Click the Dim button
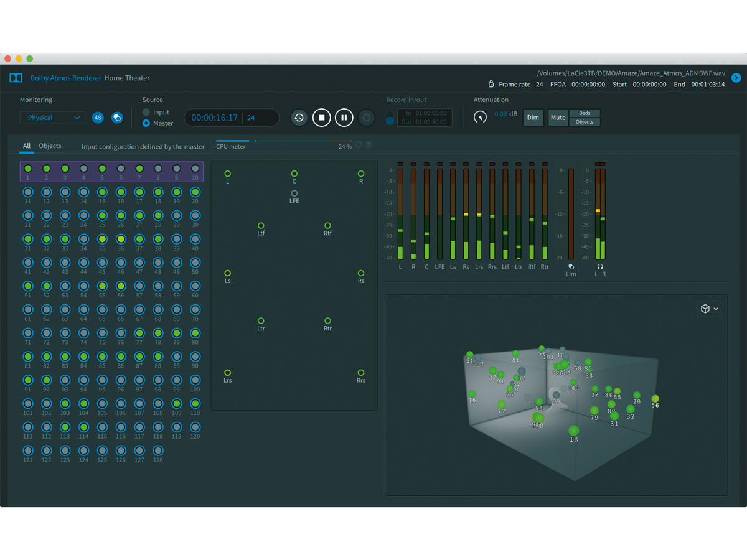Viewport: 747px width, 560px height. click(x=533, y=118)
